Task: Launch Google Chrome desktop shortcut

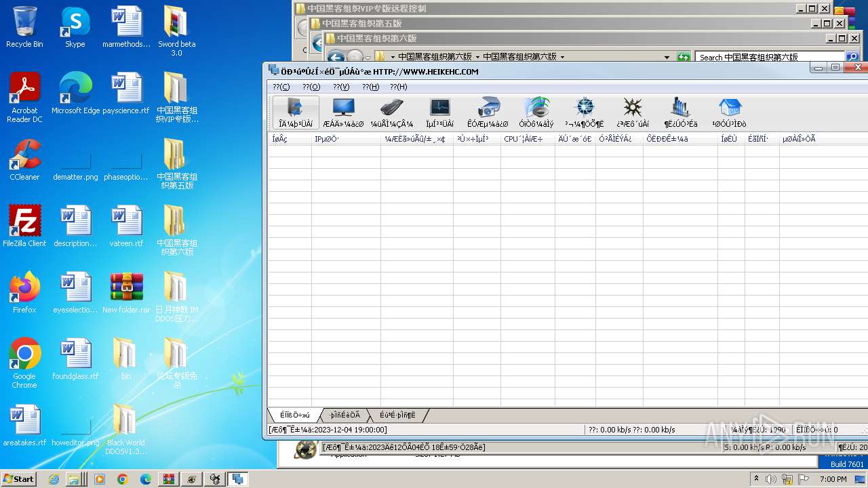Action: click(x=24, y=364)
